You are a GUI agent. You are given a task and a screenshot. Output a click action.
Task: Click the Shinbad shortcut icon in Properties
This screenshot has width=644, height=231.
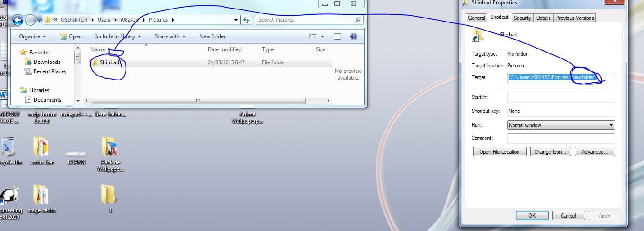[x=477, y=36]
